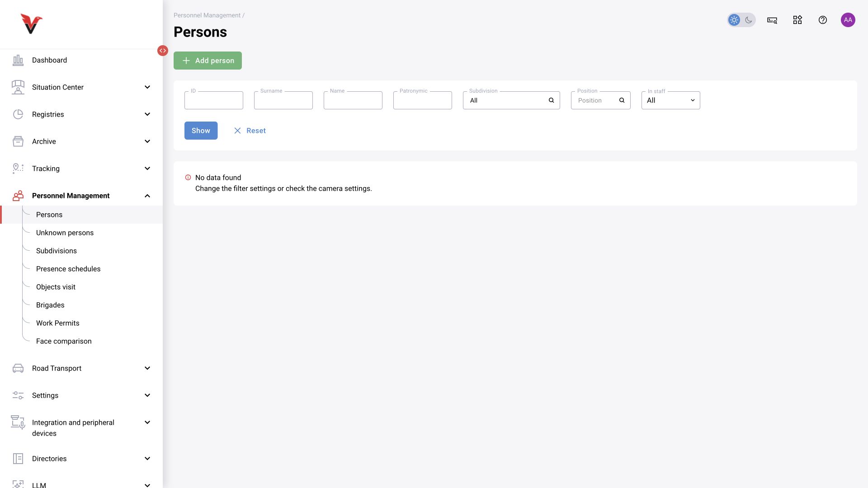Open the help question mark icon
This screenshot has width=868, height=488.
823,20
